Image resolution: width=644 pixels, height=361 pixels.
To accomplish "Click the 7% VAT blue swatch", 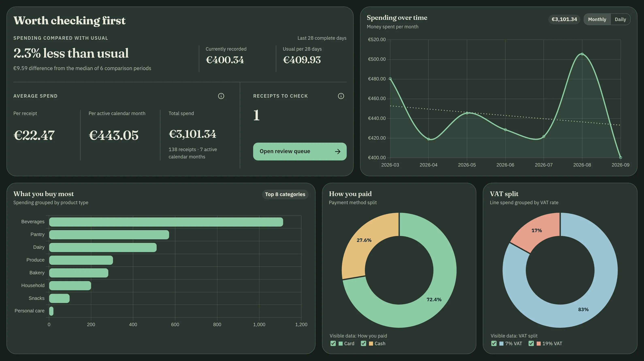I will click(501, 344).
